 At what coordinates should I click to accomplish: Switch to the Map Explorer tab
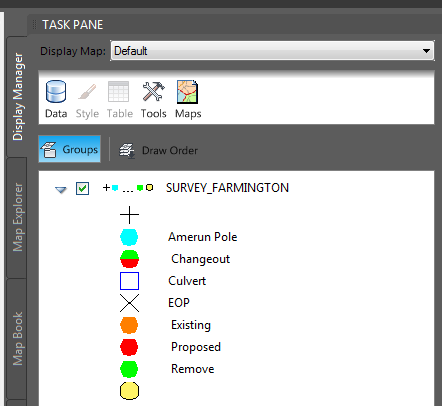[17, 217]
